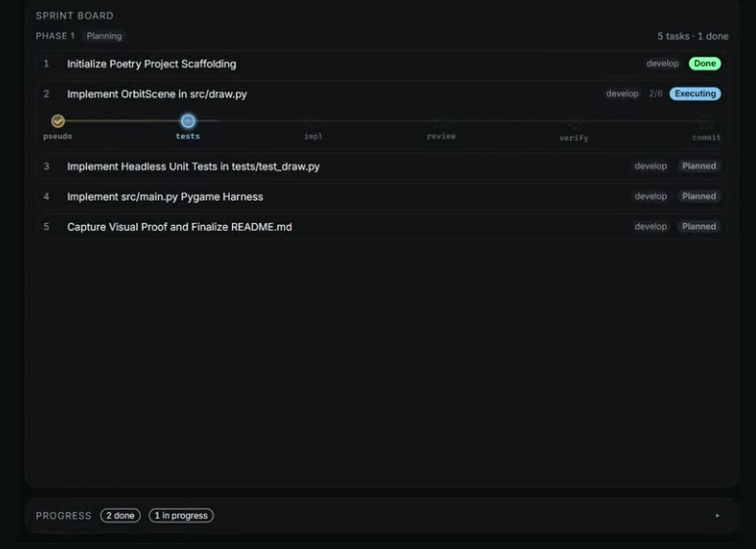Click the '5 tasks · 1 done' summary

(693, 36)
